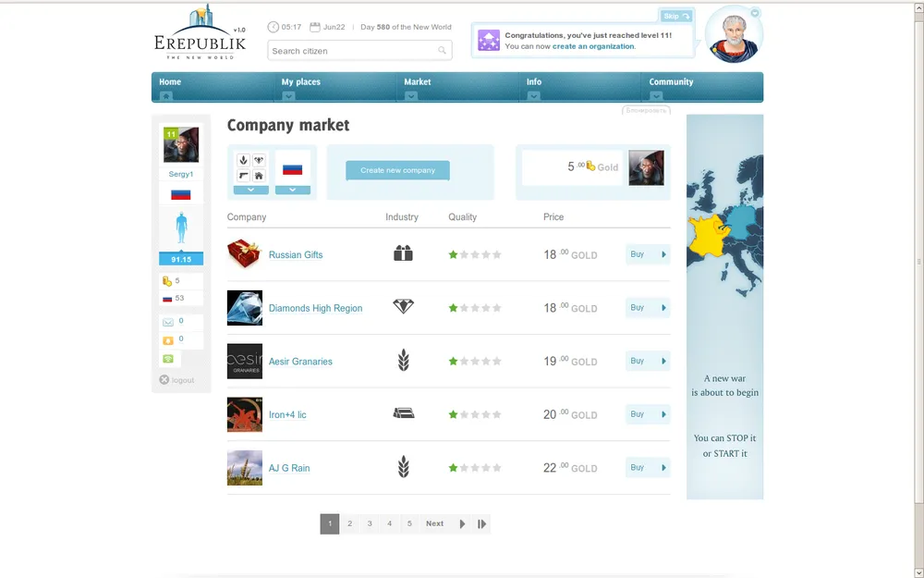Click the Aesir Granaries logo thumbnail
Image resolution: width=924 pixels, height=578 pixels.
click(x=245, y=361)
